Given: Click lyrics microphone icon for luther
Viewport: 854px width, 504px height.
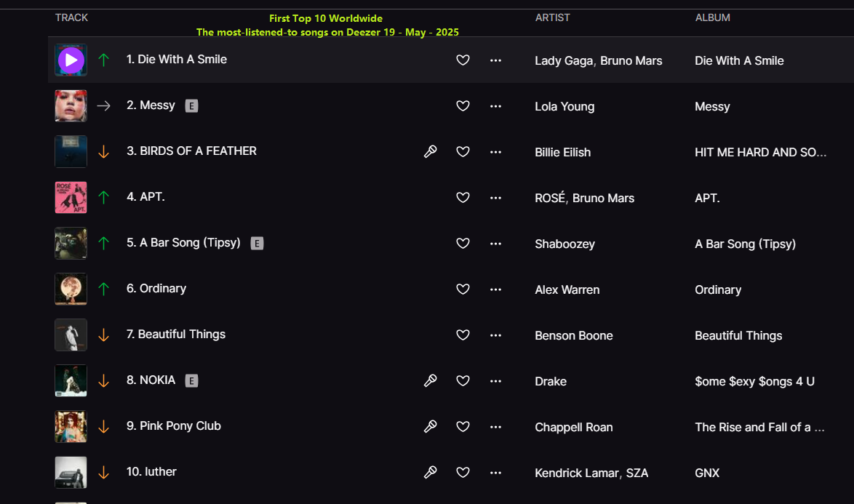Looking at the screenshot, I should (430, 472).
